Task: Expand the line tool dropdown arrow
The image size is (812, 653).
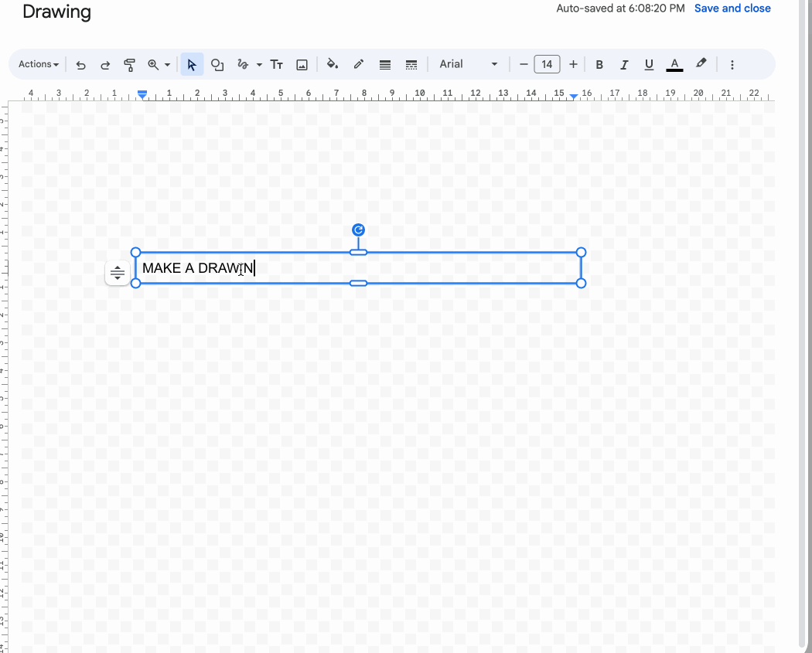Action: point(259,65)
